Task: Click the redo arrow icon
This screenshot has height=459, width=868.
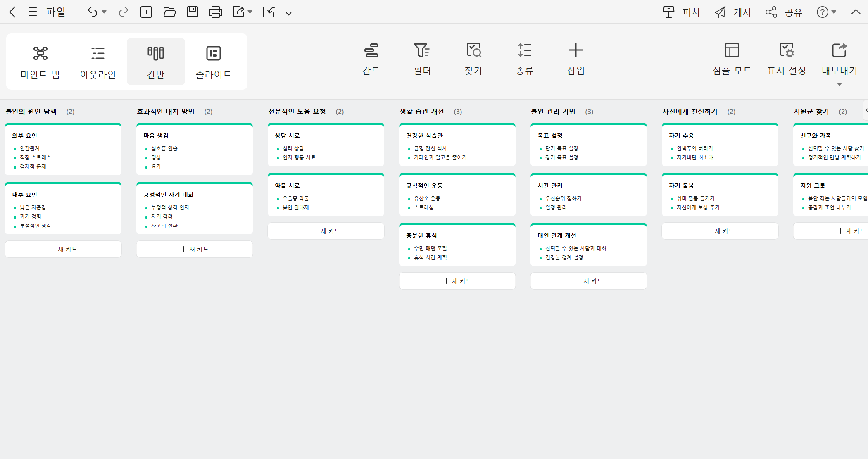Action: tap(123, 12)
